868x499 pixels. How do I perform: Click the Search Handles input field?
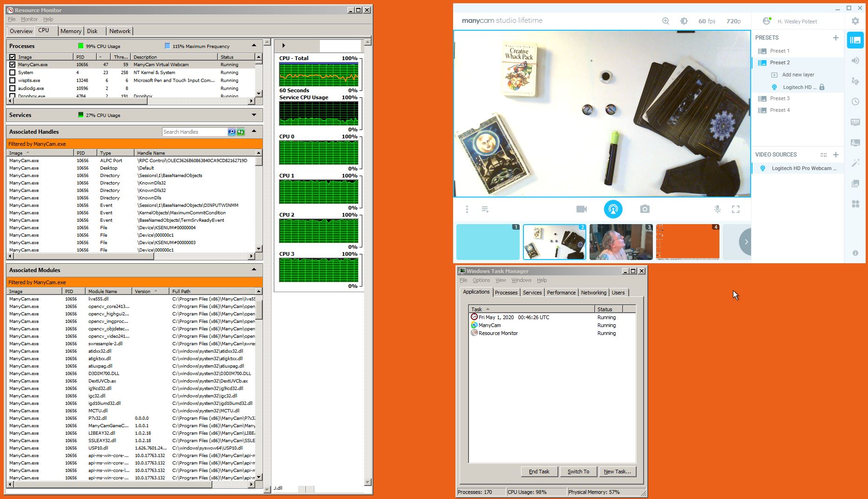pyautogui.click(x=195, y=132)
